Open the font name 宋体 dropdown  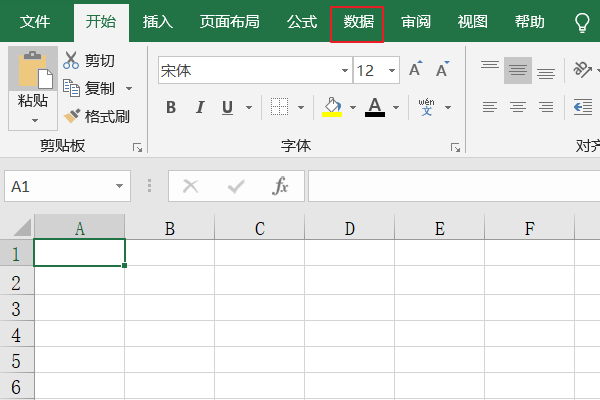point(345,70)
